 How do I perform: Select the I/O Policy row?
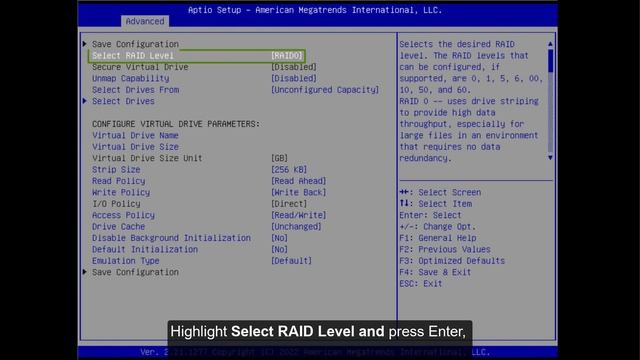(x=116, y=204)
